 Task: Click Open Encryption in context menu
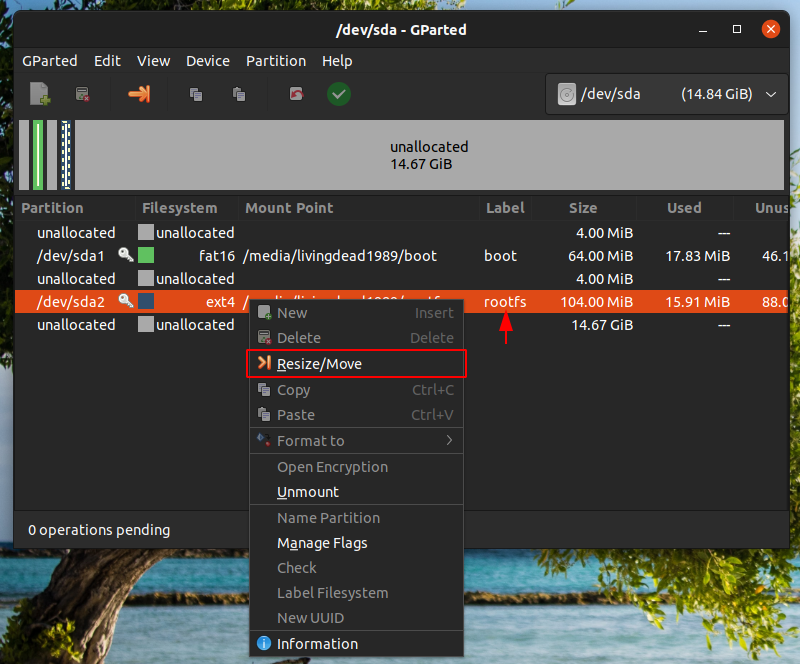356,467
